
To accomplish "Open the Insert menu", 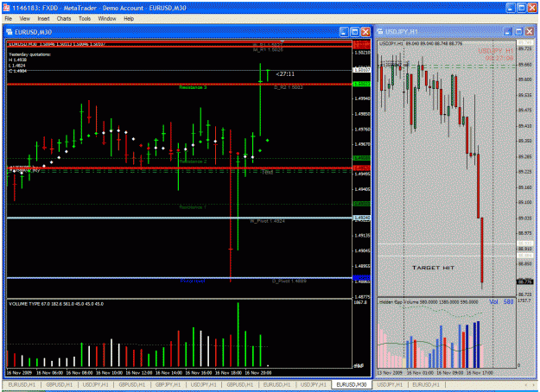I will 43,19.
